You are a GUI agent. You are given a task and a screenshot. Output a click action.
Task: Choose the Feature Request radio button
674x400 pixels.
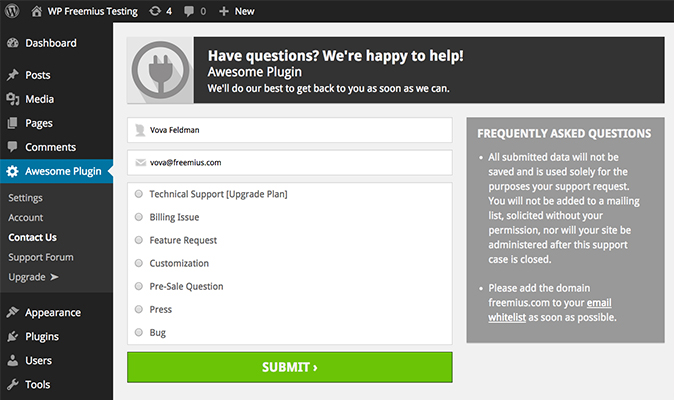click(x=138, y=240)
